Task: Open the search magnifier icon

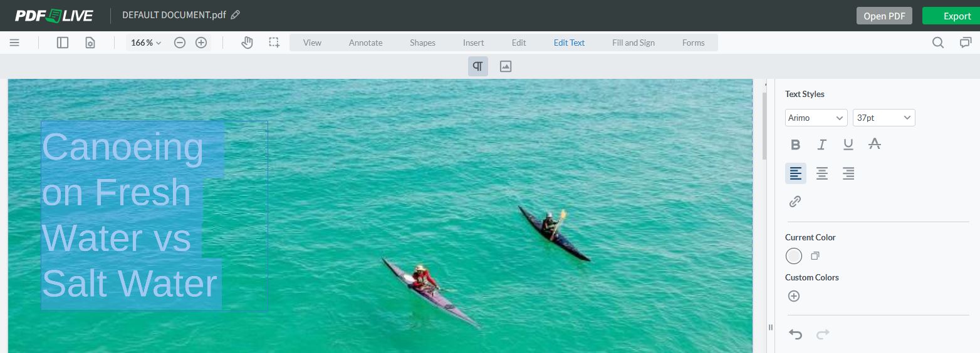Action: [x=938, y=43]
